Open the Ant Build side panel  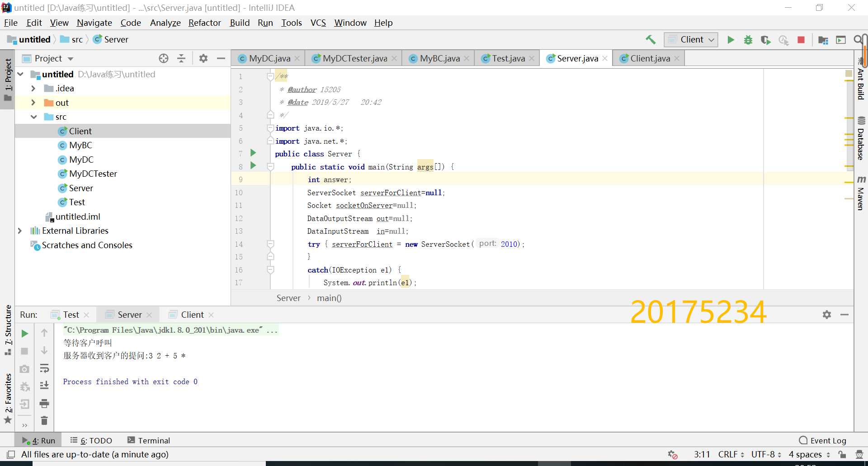pyautogui.click(x=861, y=79)
